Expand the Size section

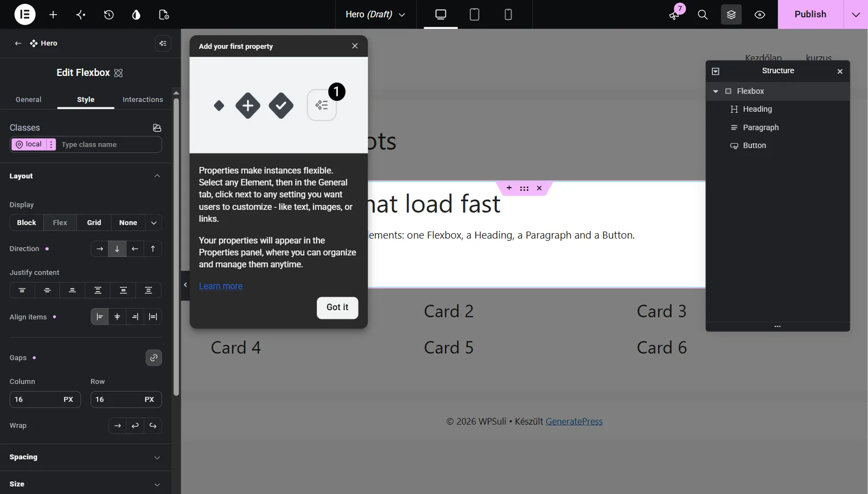[86, 484]
